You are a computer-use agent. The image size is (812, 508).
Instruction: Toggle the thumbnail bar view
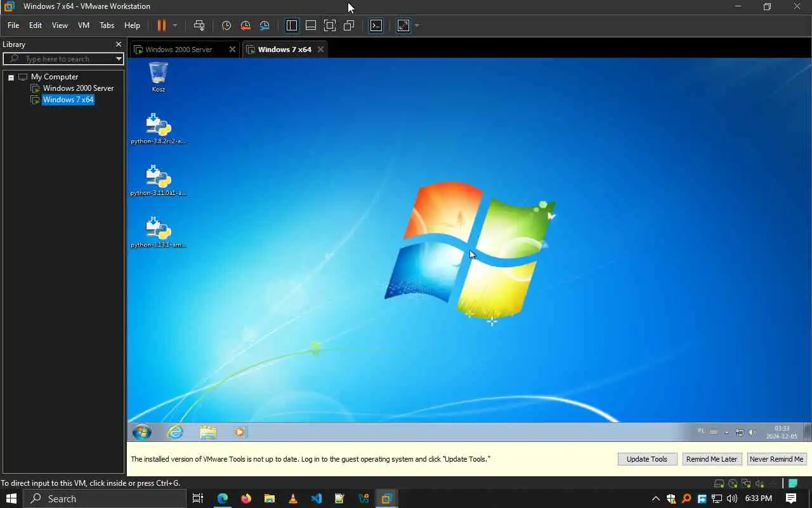tap(311, 25)
